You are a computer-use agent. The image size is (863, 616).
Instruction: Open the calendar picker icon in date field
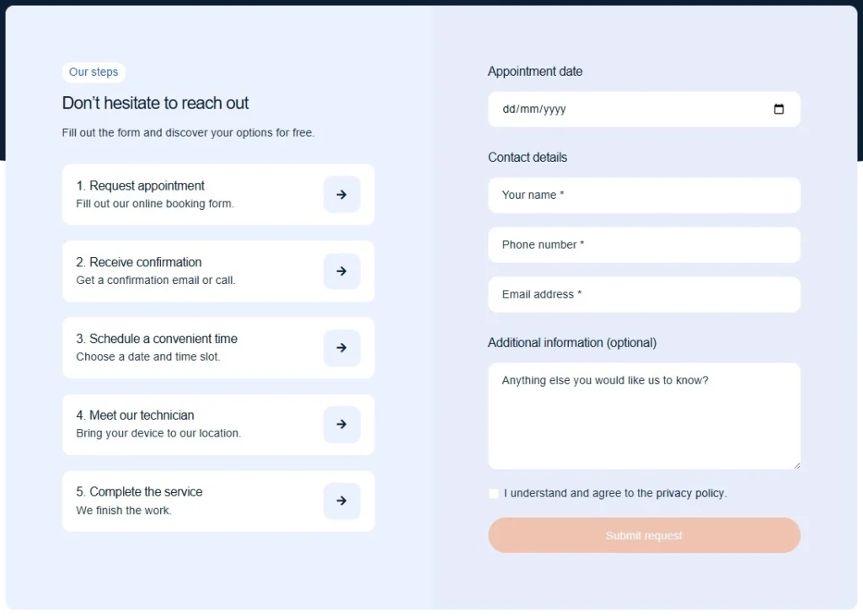779,110
